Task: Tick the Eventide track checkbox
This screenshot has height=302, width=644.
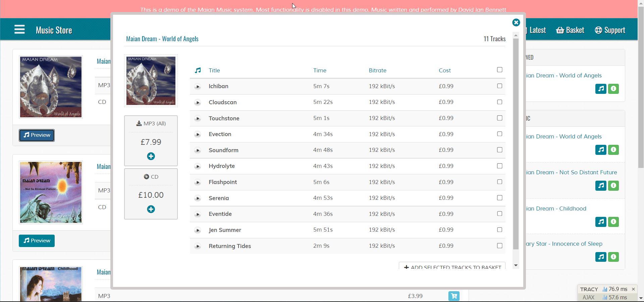Action: pyautogui.click(x=499, y=214)
